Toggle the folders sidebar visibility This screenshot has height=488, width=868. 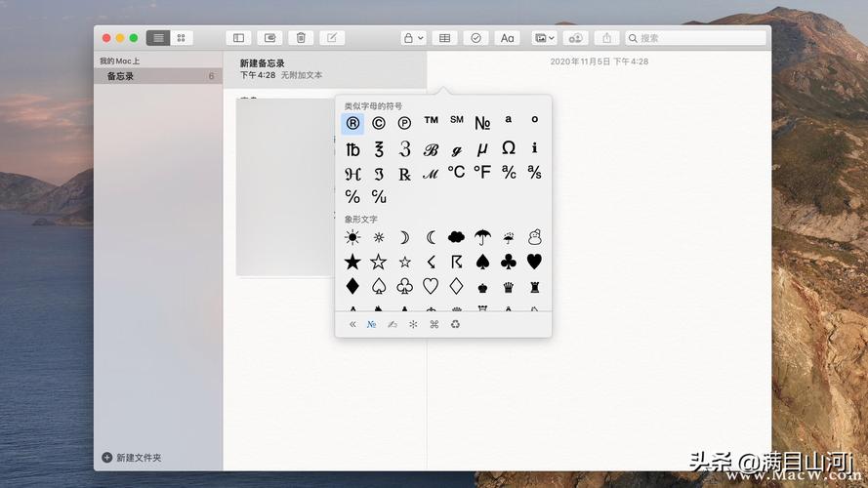point(238,38)
